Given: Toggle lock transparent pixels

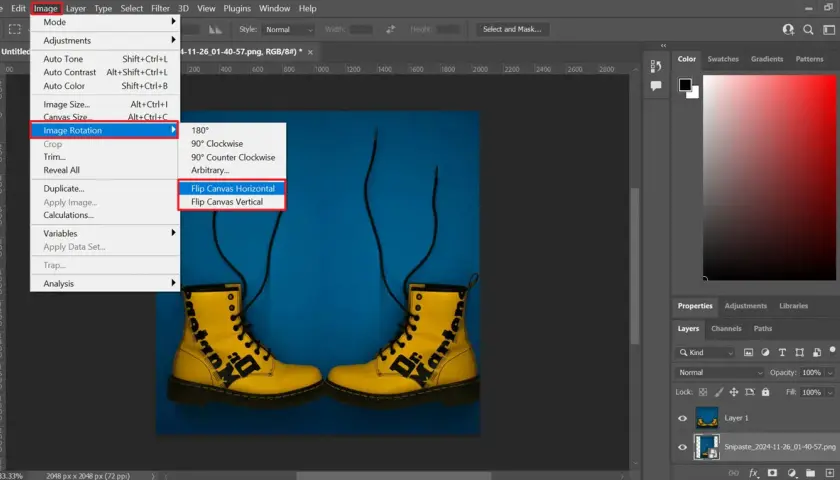Looking at the screenshot, I should click(703, 392).
